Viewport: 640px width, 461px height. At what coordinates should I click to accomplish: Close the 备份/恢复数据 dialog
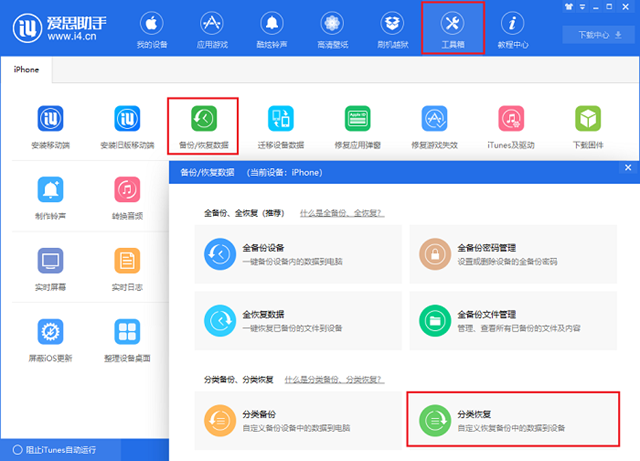tap(628, 167)
